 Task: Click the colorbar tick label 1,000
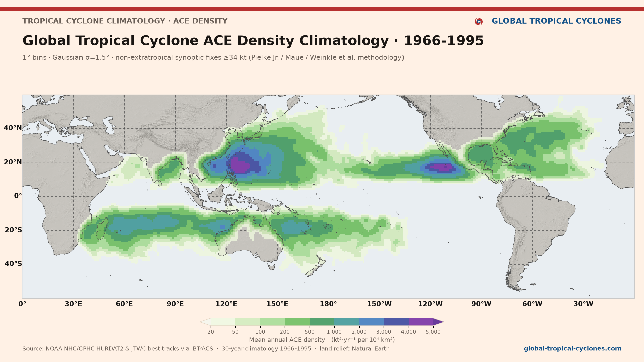[x=334, y=332]
